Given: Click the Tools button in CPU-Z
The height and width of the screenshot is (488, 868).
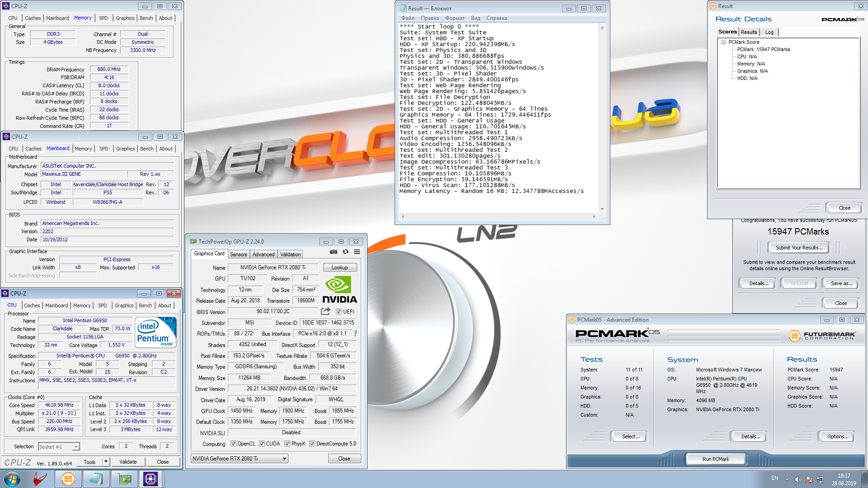Looking at the screenshot, I should (x=90, y=462).
